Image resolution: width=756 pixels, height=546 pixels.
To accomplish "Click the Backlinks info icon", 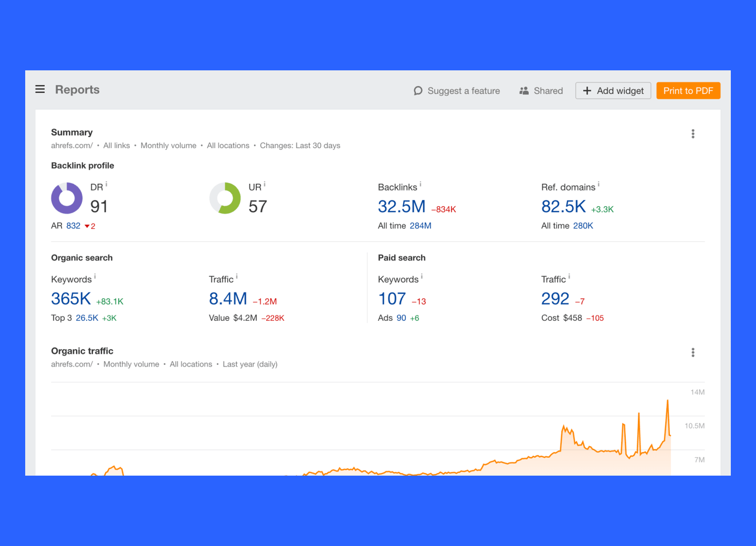I will (x=419, y=183).
